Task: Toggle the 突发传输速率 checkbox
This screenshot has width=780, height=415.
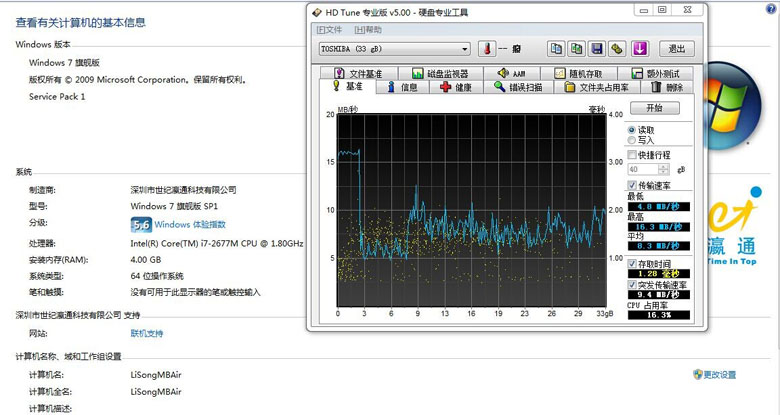Action: 632,285
